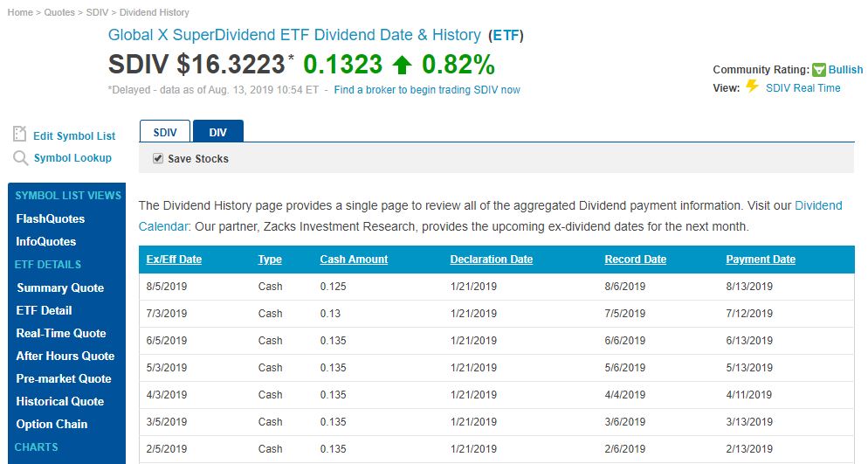Sort table by Payment Date column

761,260
